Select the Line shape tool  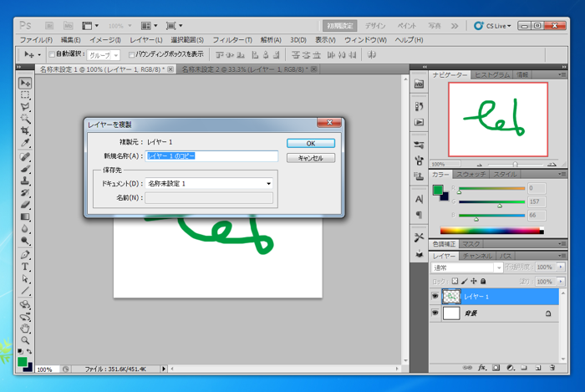(25, 291)
